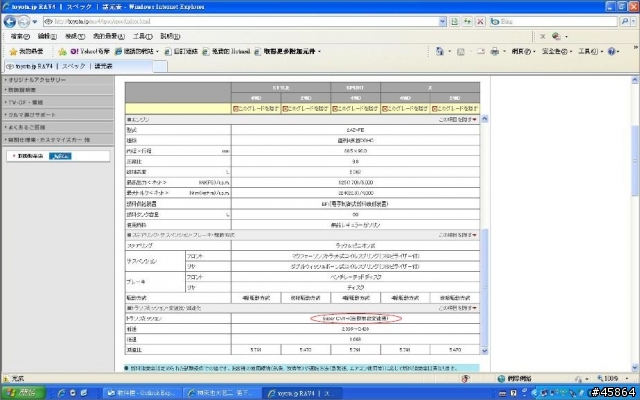Screen dimensions: 640x400
Task: Click the Compatibility View icon beside address bar
Action: pos(454,21)
